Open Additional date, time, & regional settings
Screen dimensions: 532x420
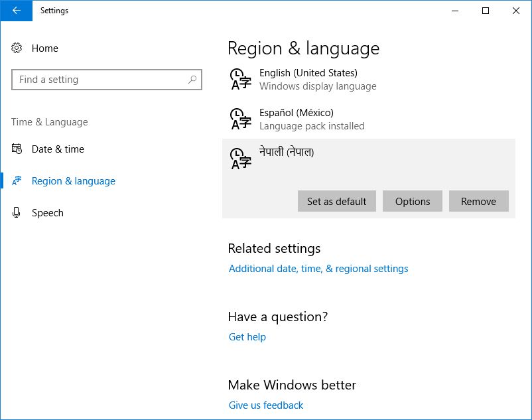coord(318,269)
